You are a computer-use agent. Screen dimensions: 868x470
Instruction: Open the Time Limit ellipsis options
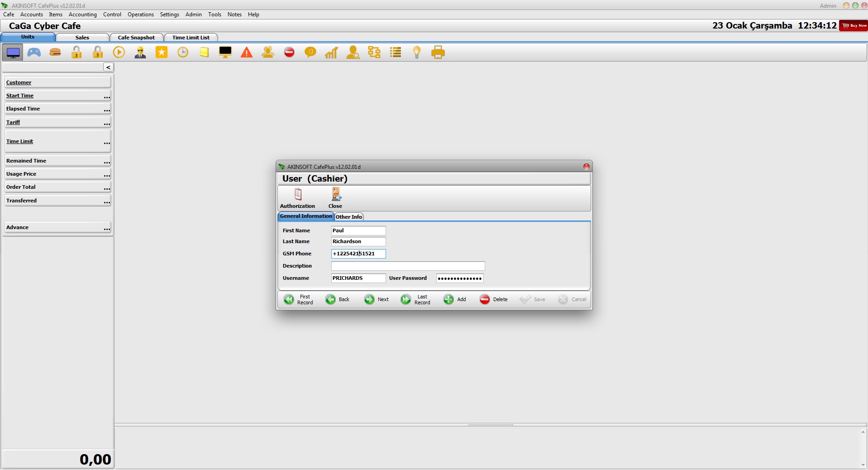tap(107, 143)
